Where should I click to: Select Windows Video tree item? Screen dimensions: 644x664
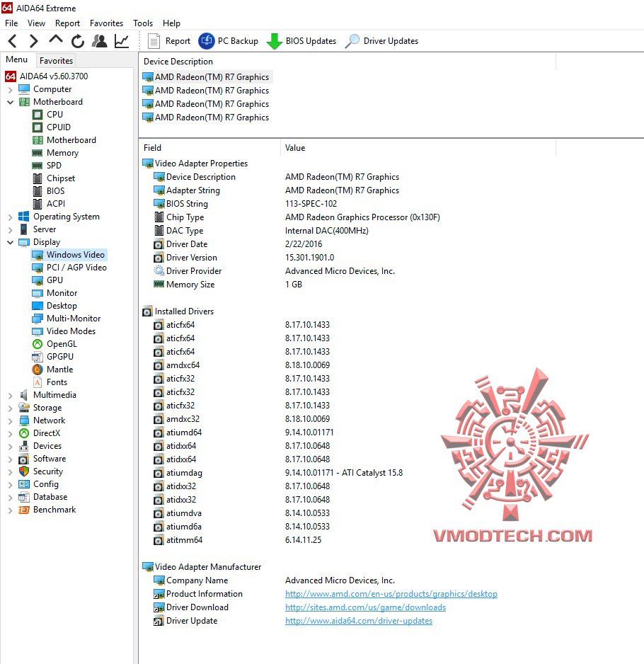(69, 255)
